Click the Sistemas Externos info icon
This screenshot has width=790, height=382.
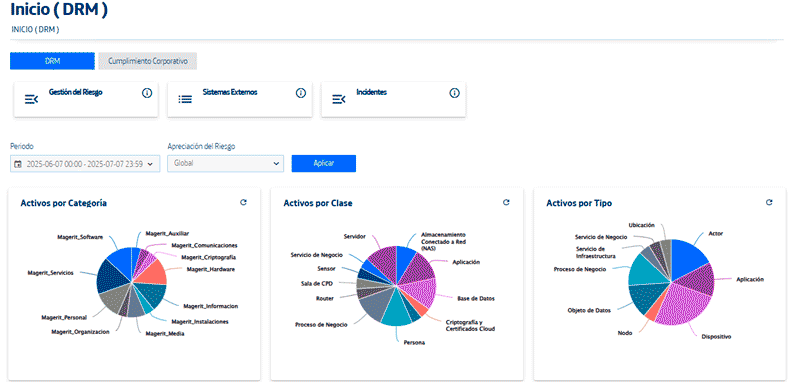(x=301, y=93)
